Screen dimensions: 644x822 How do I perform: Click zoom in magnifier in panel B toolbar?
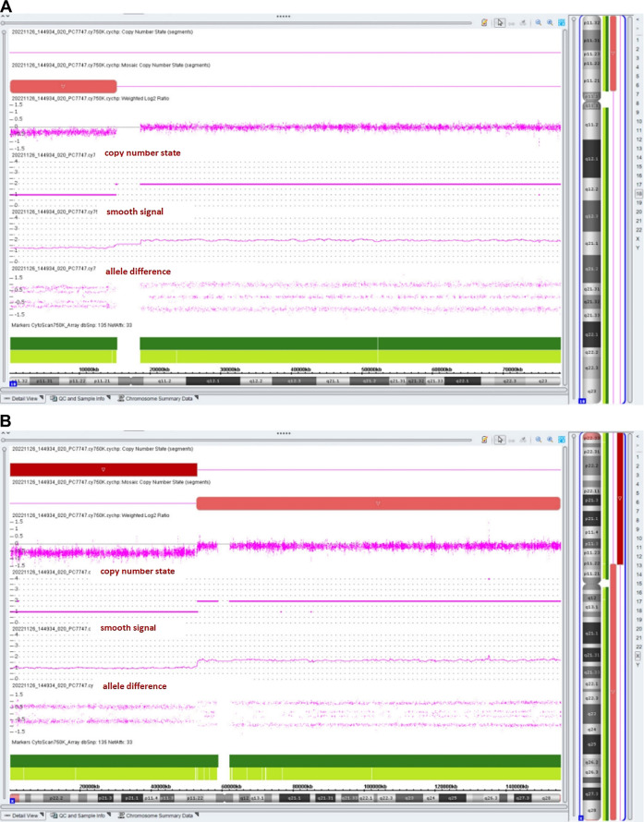click(550, 440)
